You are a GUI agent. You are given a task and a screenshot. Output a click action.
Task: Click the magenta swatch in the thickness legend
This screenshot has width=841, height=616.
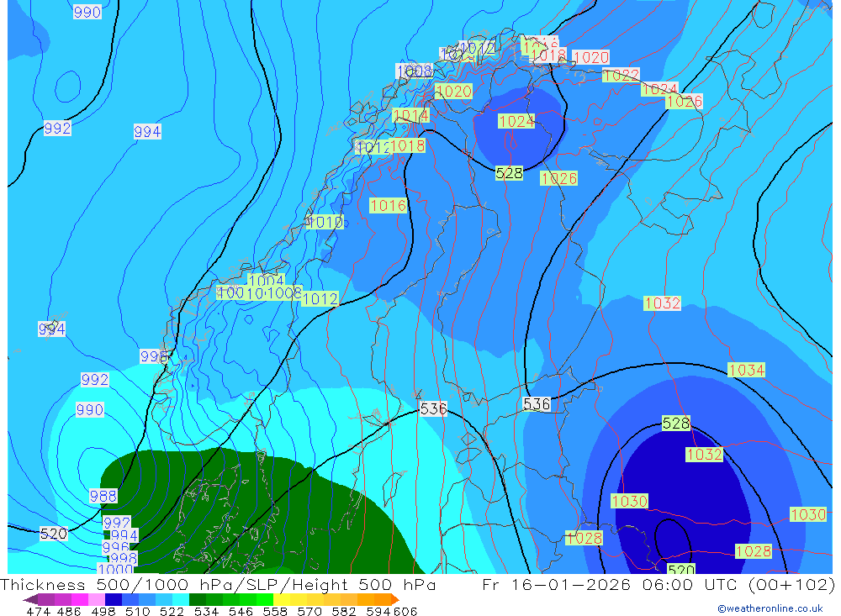(x=80, y=599)
